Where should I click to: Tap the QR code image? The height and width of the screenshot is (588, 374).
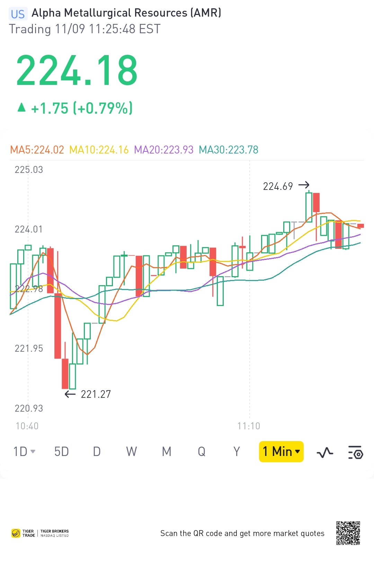pos(348,533)
